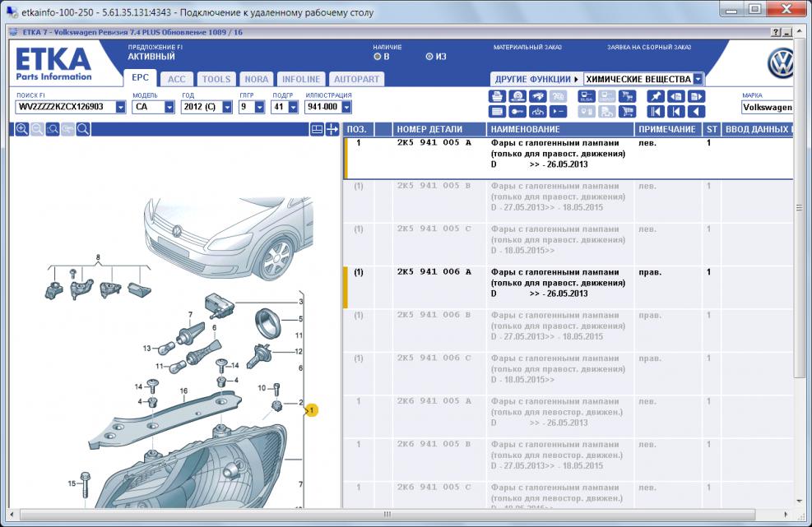Open the ПОДГР subgroup dropdown
This screenshot has height=527, width=812.
(x=293, y=107)
